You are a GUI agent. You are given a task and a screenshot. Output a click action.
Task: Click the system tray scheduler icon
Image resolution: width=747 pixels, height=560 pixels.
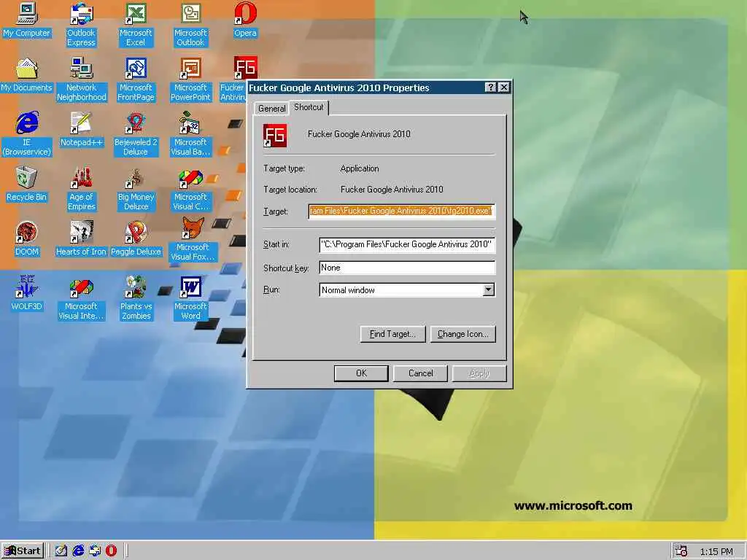[x=681, y=551]
